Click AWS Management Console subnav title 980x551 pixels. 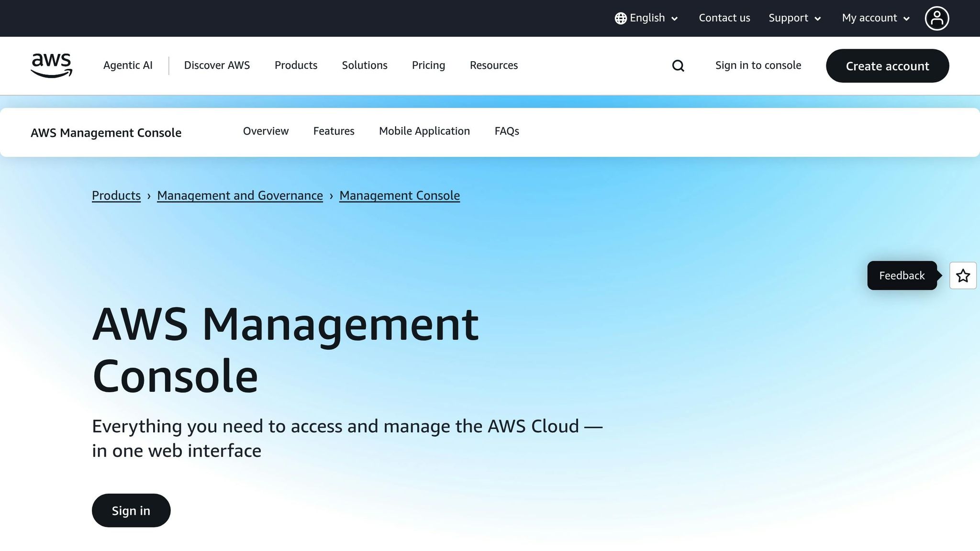pyautogui.click(x=106, y=132)
